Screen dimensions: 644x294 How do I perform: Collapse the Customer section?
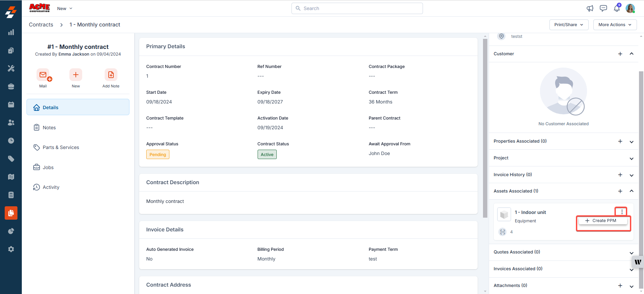click(631, 54)
